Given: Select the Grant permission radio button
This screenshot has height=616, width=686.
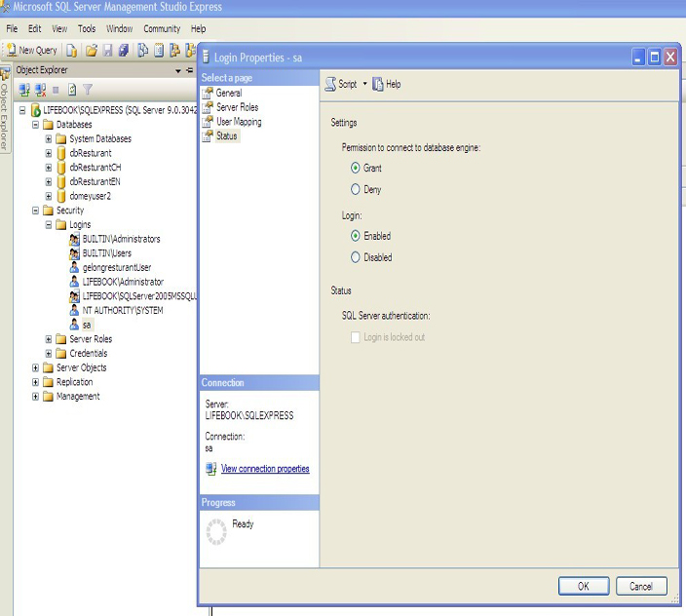Looking at the screenshot, I should pyautogui.click(x=356, y=169).
